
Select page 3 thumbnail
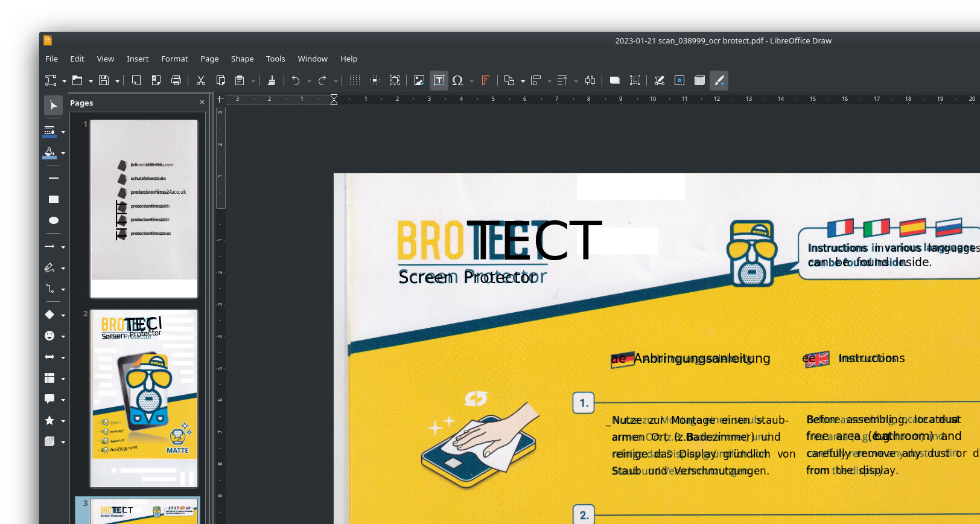click(144, 511)
